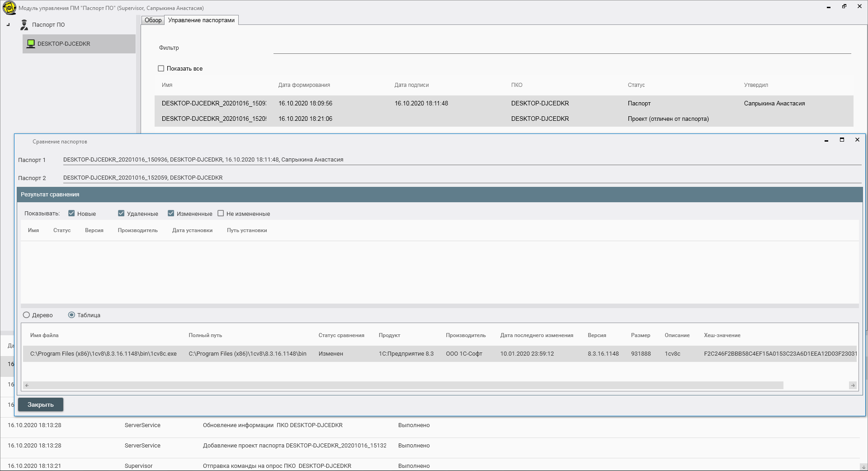
Task: Uncheck the Удаленные checkbox
Action: click(x=121, y=214)
